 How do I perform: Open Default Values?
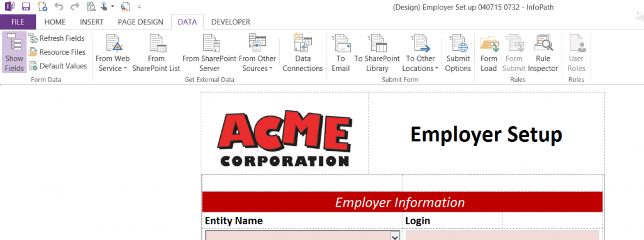[58, 65]
